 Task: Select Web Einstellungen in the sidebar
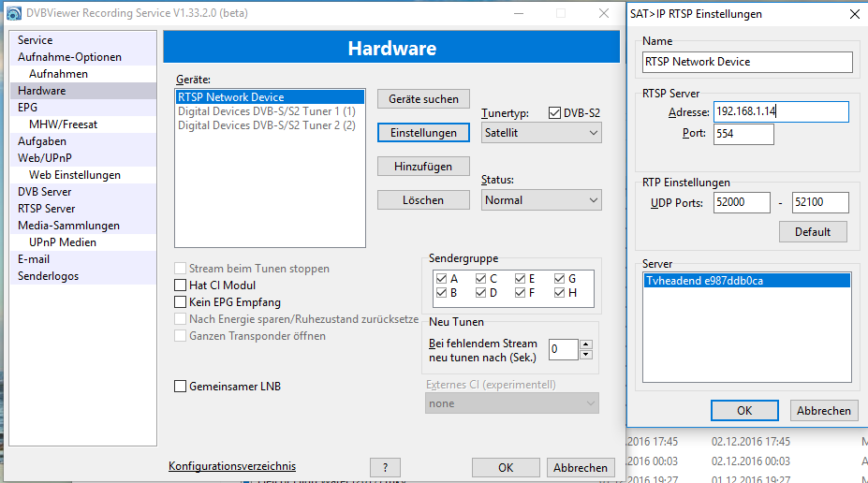click(83, 175)
